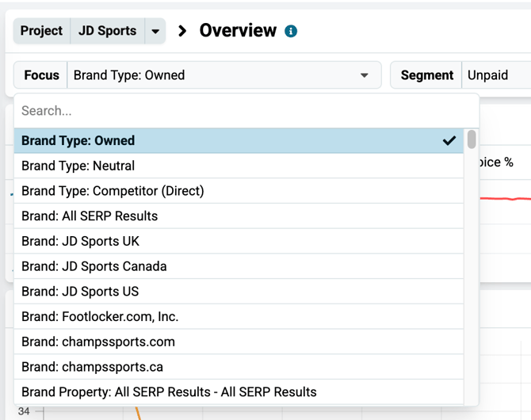The height and width of the screenshot is (420, 531).
Task: Open the JD Sports project dropdown arrow
Action: coord(155,31)
